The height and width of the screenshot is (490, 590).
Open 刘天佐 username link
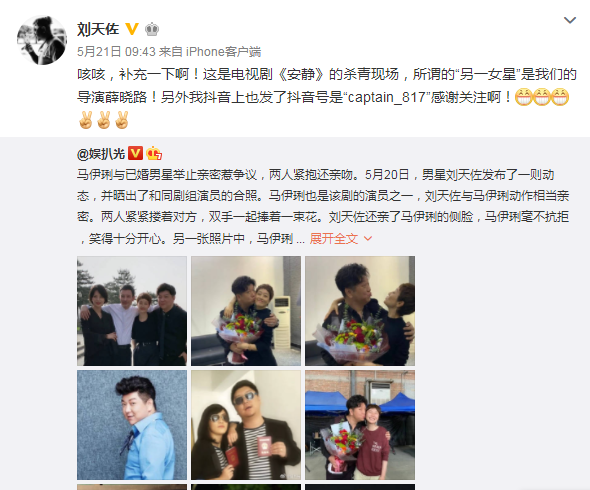pyautogui.click(x=98, y=29)
